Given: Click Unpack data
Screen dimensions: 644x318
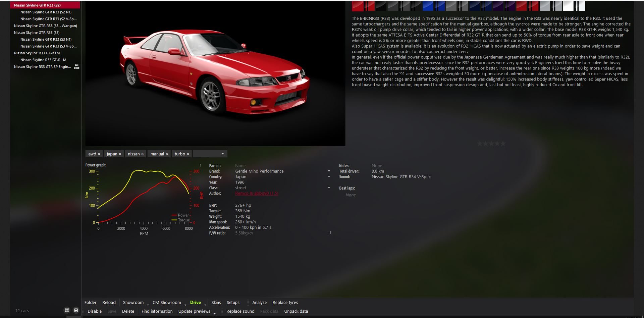Looking at the screenshot, I should click(296, 311).
